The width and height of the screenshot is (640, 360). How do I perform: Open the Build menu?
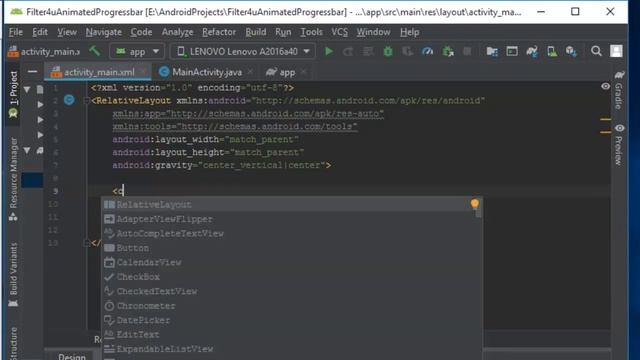(x=256, y=32)
